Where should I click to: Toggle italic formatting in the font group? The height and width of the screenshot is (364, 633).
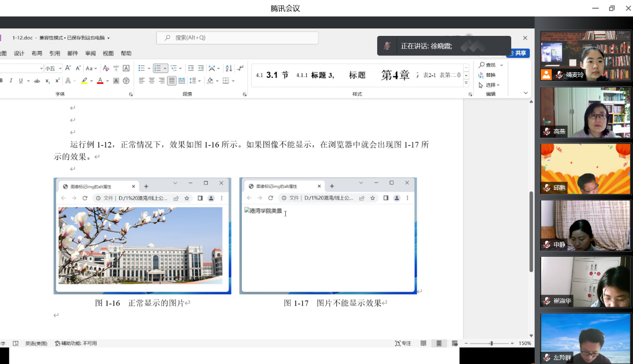point(10,81)
